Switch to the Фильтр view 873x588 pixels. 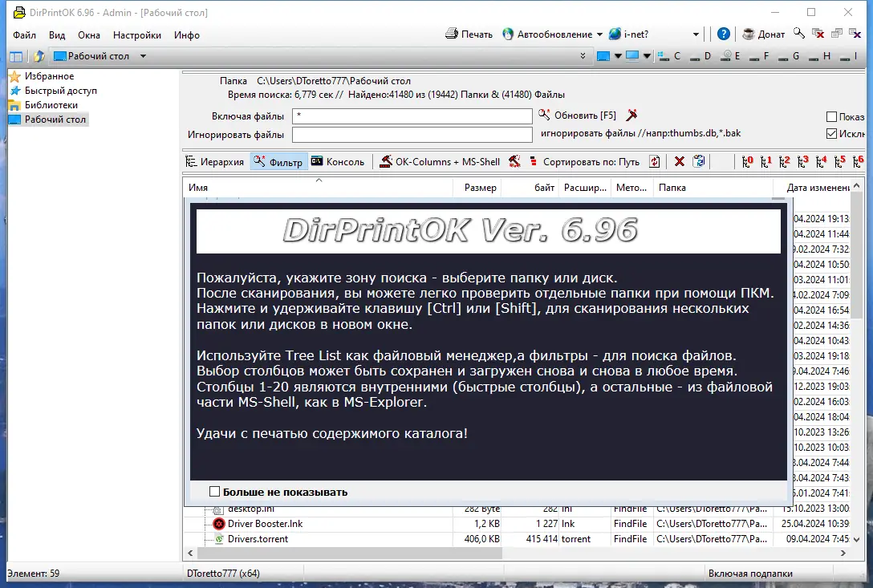click(x=278, y=162)
